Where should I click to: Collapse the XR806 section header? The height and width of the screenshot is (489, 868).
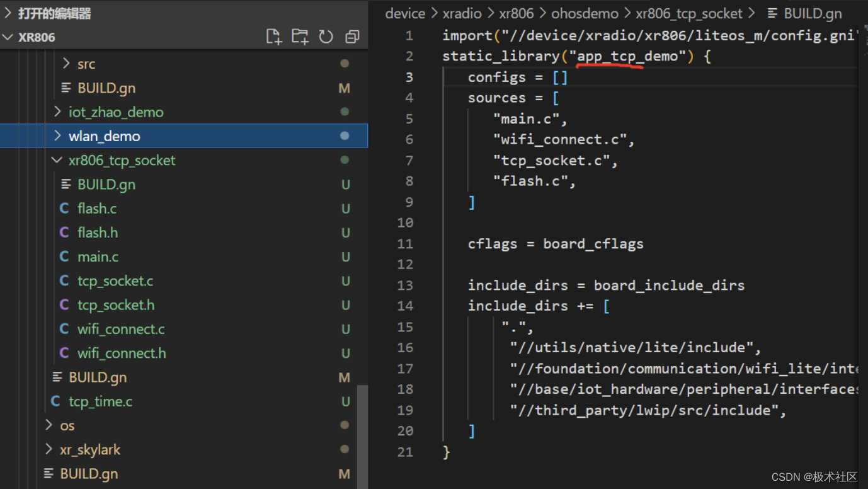pos(8,37)
